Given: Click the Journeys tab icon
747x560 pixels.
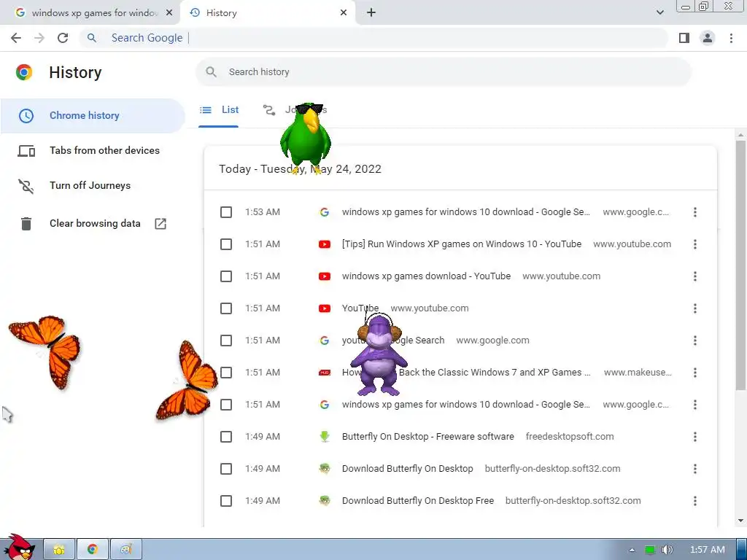Looking at the screenshot, I should (x=269, y=110).
